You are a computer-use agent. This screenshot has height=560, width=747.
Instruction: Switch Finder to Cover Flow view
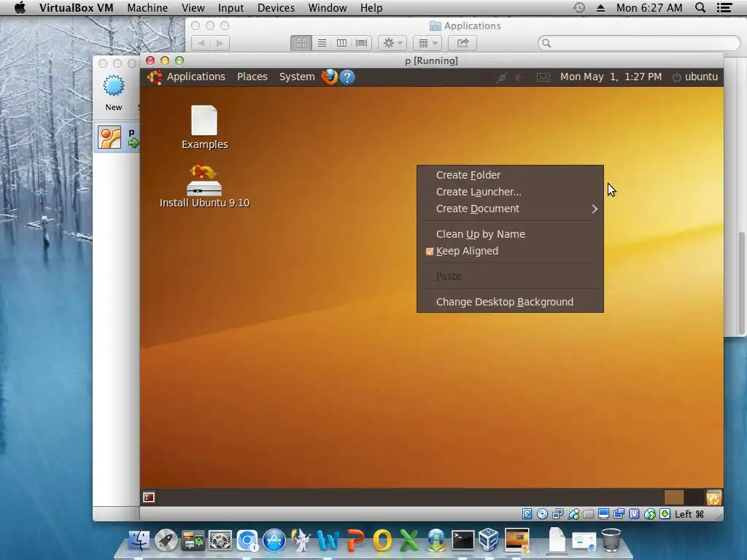tap(362, 43)
